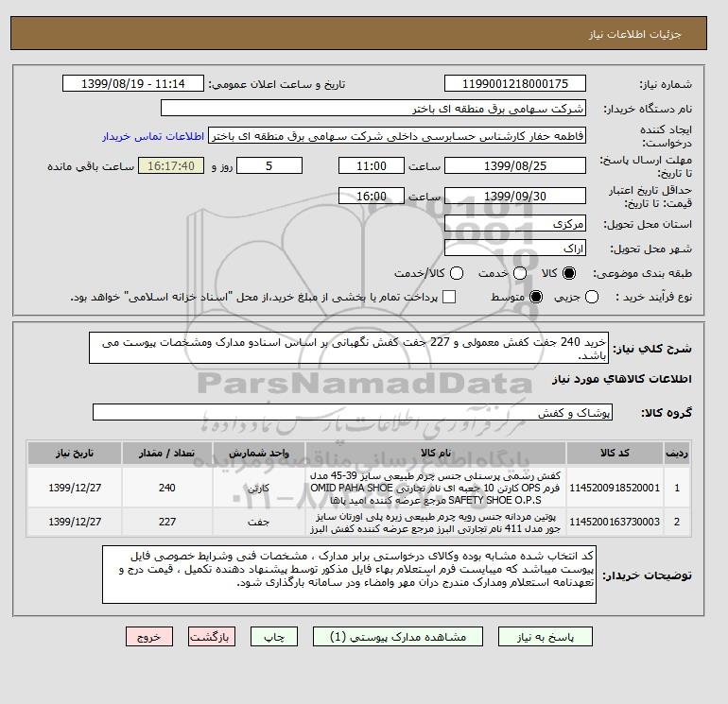
Task: Click the announcement date field 1399/08/19 - 11:14
Action: (132, 83)
